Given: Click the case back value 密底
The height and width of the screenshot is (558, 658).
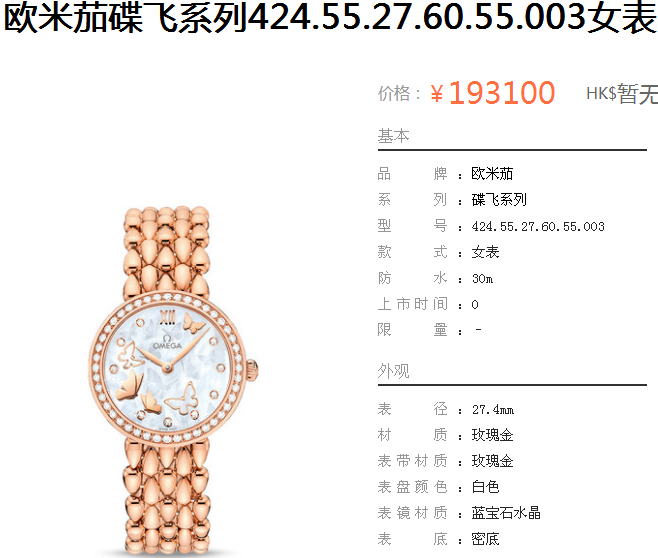Looking at the screenshot, I should pyautogui.click(x=486, y=539).
